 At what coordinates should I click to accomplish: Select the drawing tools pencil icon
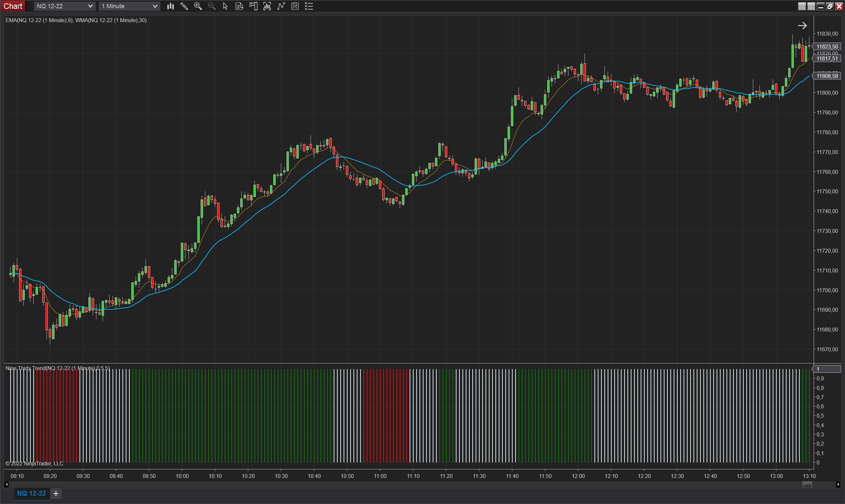tap(184, 6)
